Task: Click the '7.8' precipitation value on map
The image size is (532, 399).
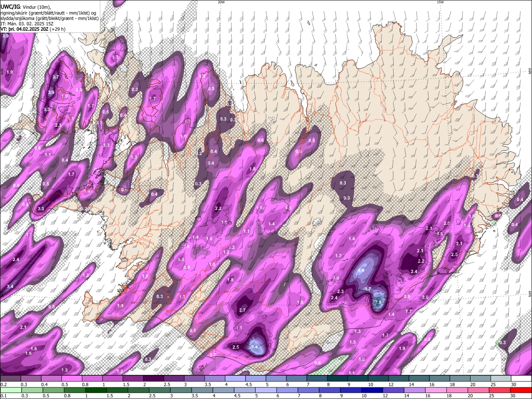Action: pyautogui.click(x=378, y=302)
